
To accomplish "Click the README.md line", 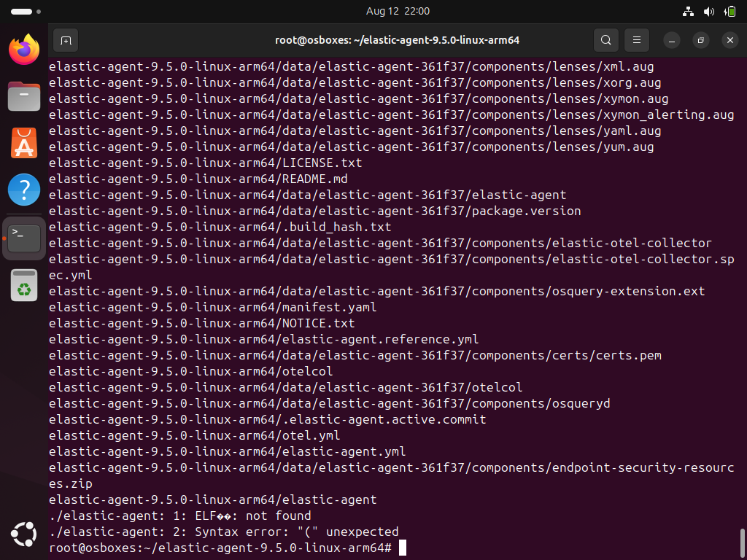I will [x=198, y=179].
